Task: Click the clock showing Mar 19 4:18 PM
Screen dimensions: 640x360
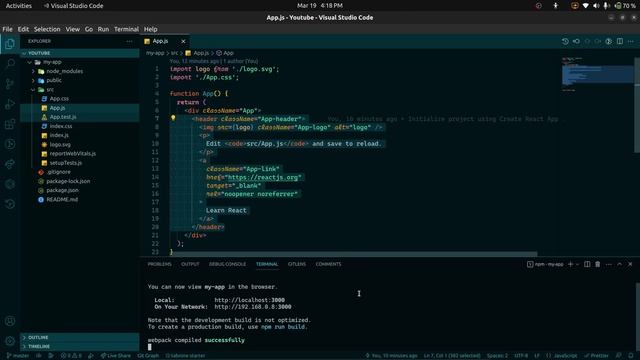Action: pyautogui.click(x=320, y=6)
